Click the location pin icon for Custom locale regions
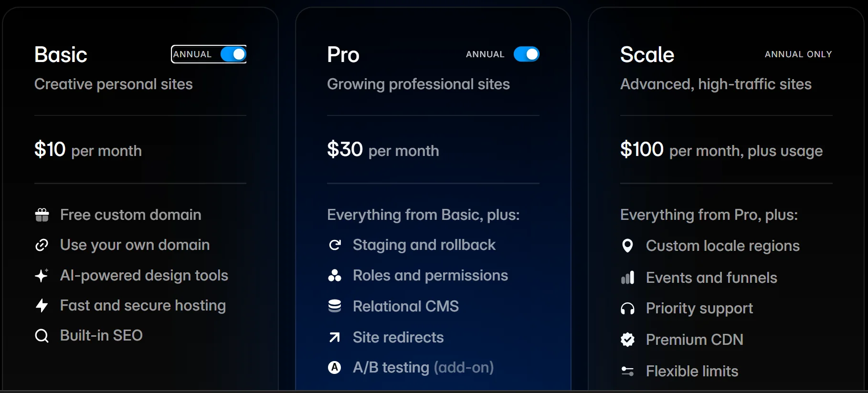Viewport: 868px width, 393px height. pyautogui.click(x=628, y=246)
